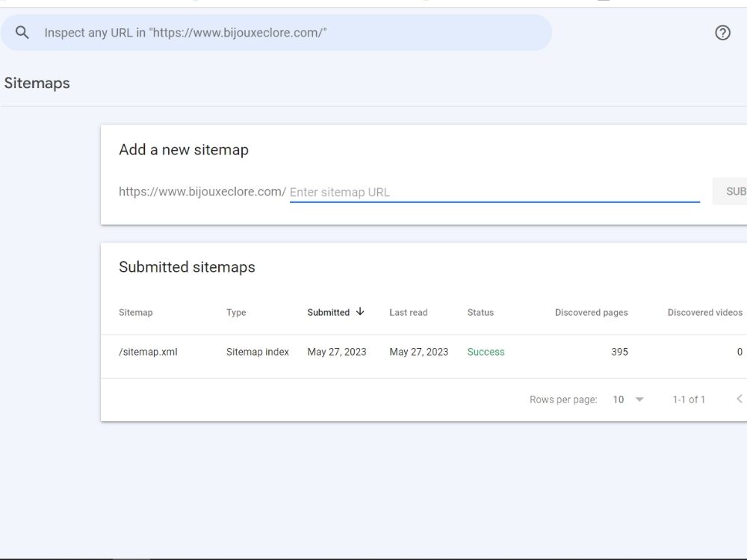The image size is (747, 560).
Task: Click the Submitted column sort arrow
Action: click(x=360, y=312)
